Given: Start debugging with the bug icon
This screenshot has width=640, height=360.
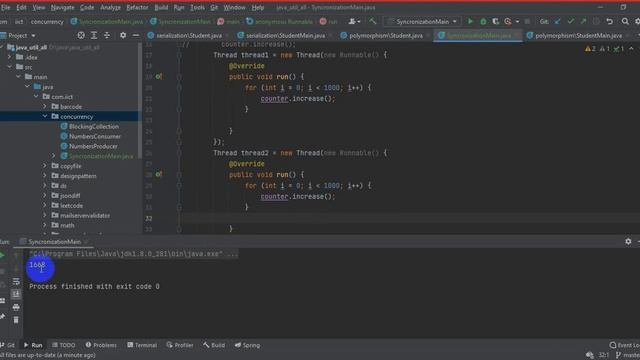Looking at the screenshot, I should pyautogui.click(x=483, y=21).
